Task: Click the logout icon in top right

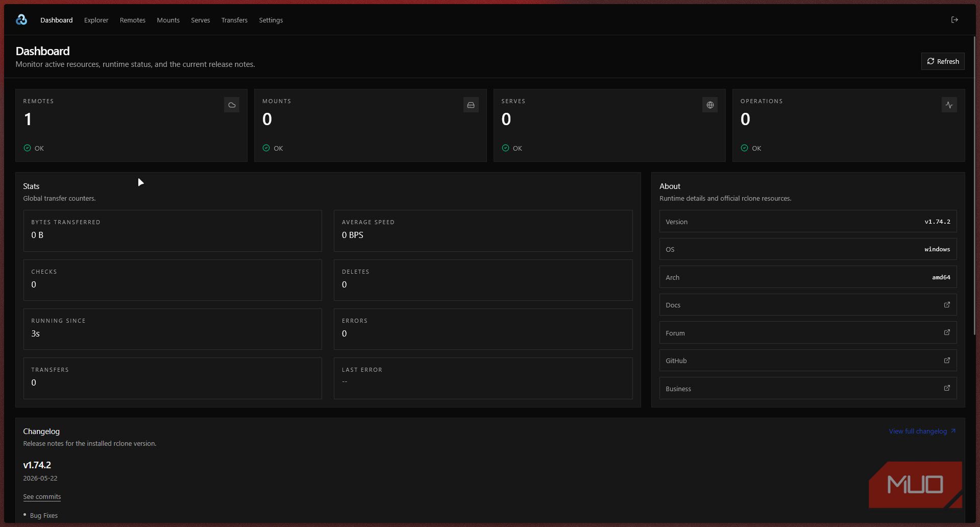Action: [954, 20]
